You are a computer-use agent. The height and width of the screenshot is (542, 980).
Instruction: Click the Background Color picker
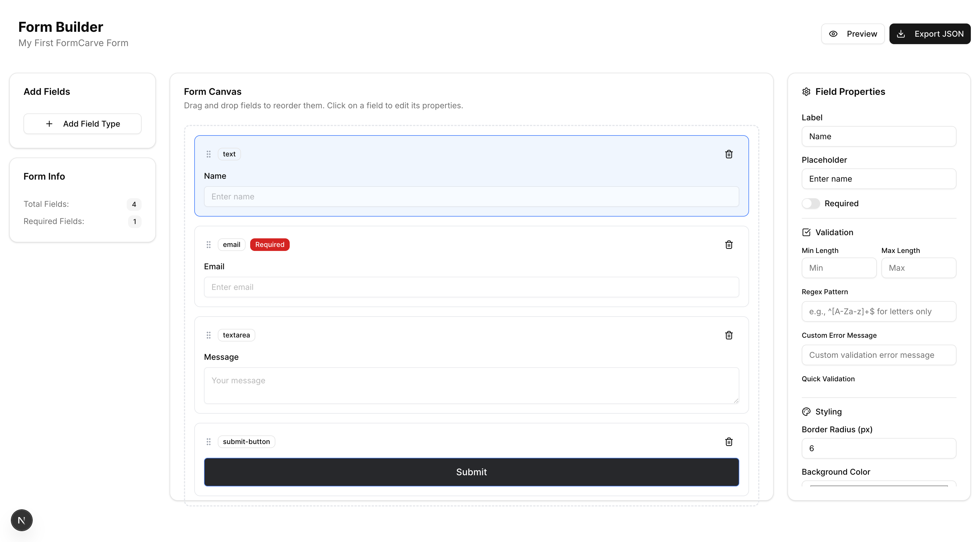click(x=879, y=484)
